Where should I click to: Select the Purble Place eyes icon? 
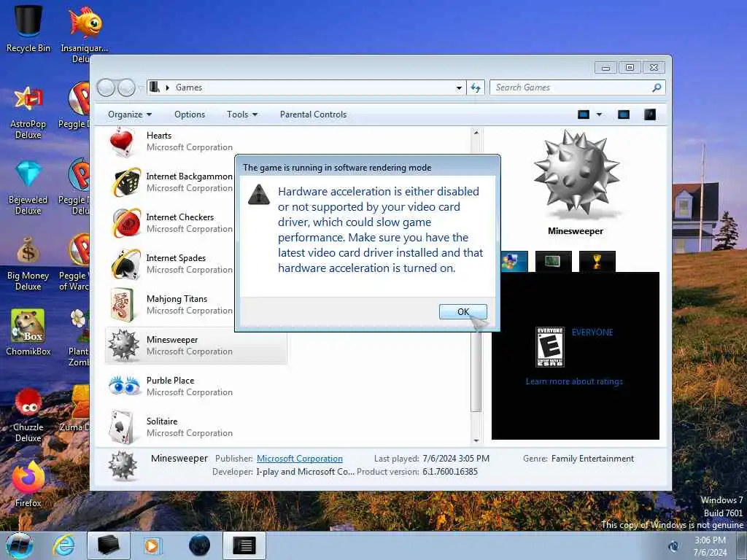(x=124, y=386)
